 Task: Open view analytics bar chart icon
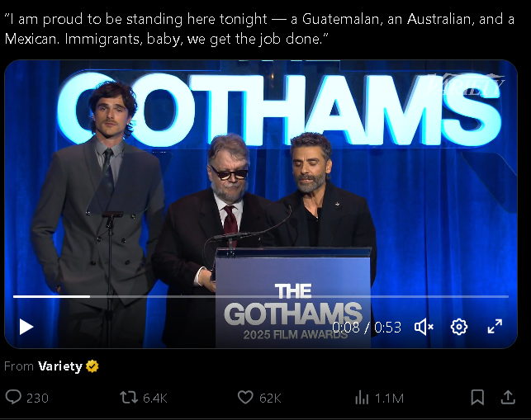362,398
